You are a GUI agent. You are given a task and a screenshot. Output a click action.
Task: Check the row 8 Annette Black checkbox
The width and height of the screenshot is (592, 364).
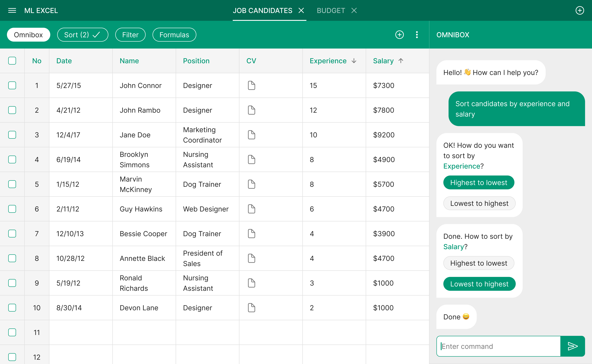click(x=12, y=258)
